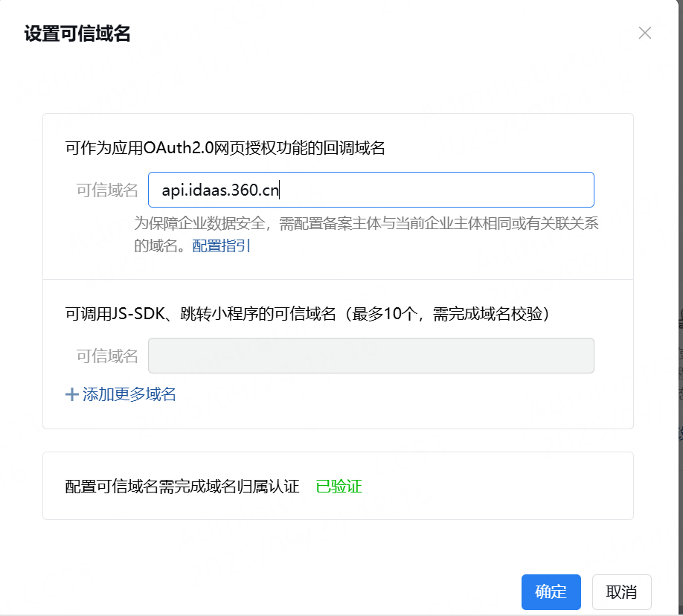Open the 配置指引 guide link
The image size is (683, 616).
pyautogui.click(x=222, y=246)
